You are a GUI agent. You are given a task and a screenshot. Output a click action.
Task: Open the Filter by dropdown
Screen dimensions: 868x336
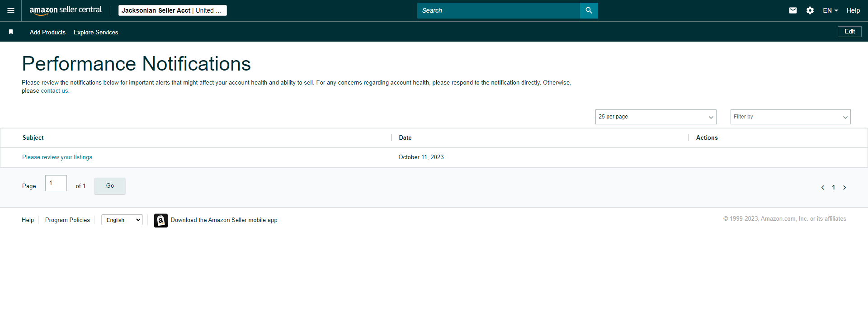790,117
